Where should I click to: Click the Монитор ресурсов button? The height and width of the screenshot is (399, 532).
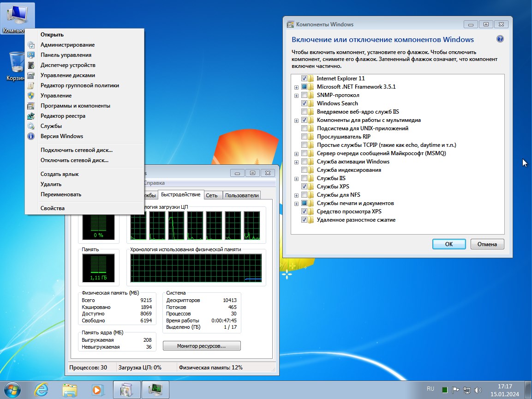coord(202,346)
